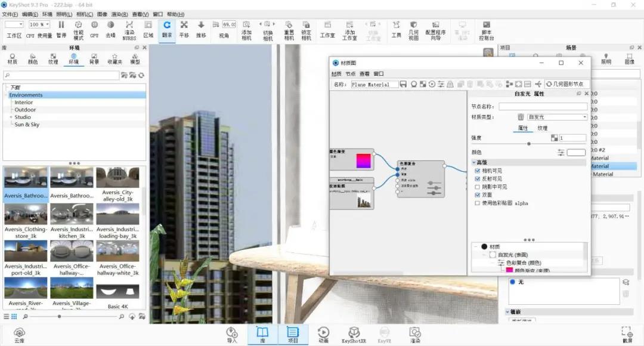Viewport: 644px width, 346px height.
Task: Select the Outdoor environment folder
Action: pyautogui.click(x=25, y=110)
